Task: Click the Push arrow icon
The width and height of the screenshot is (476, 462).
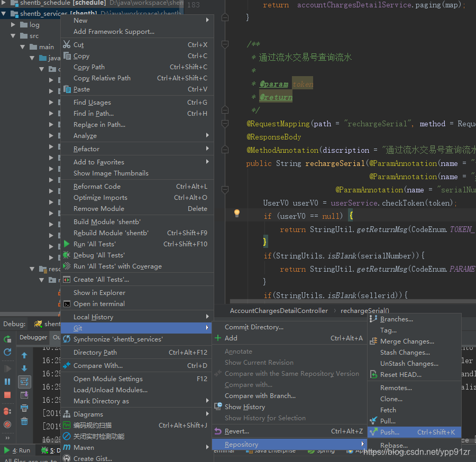Action: (373, 432)
